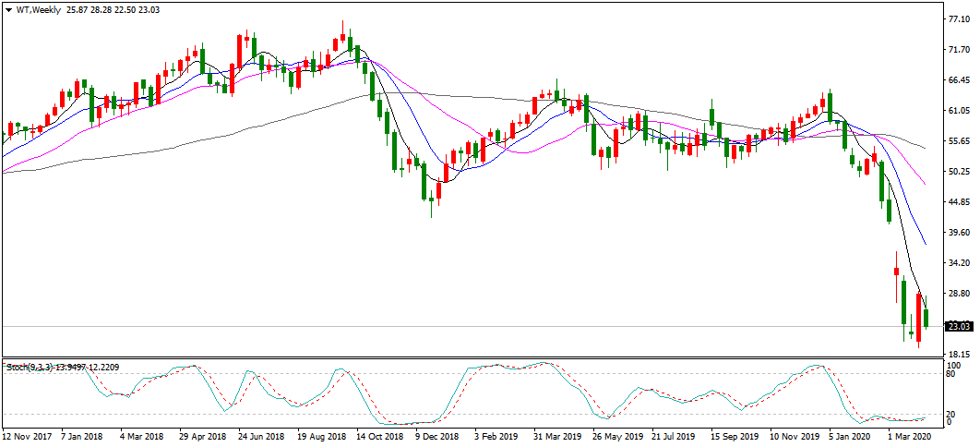Click the large red candle before the last candle
Screen dimensions: 980x447
(919, 318)
